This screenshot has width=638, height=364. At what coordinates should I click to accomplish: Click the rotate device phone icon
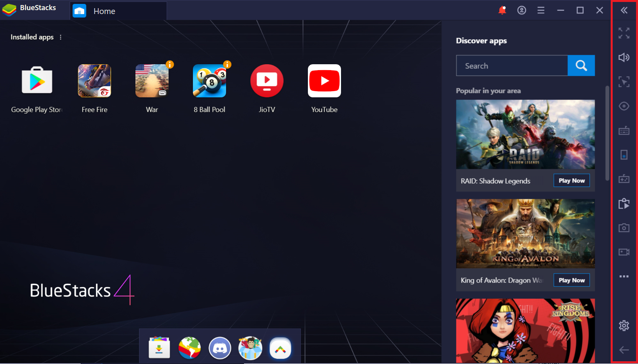point(624,155)
